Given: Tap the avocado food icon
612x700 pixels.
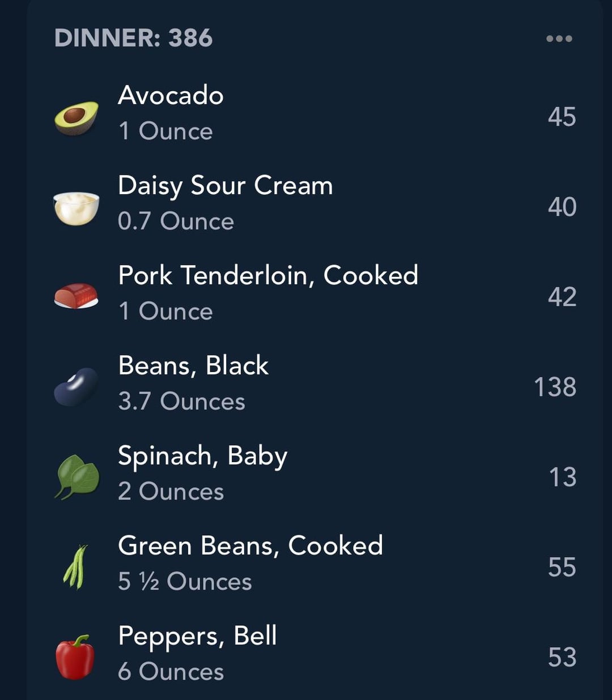Looking at the screenshot, I should click(76, 118).
